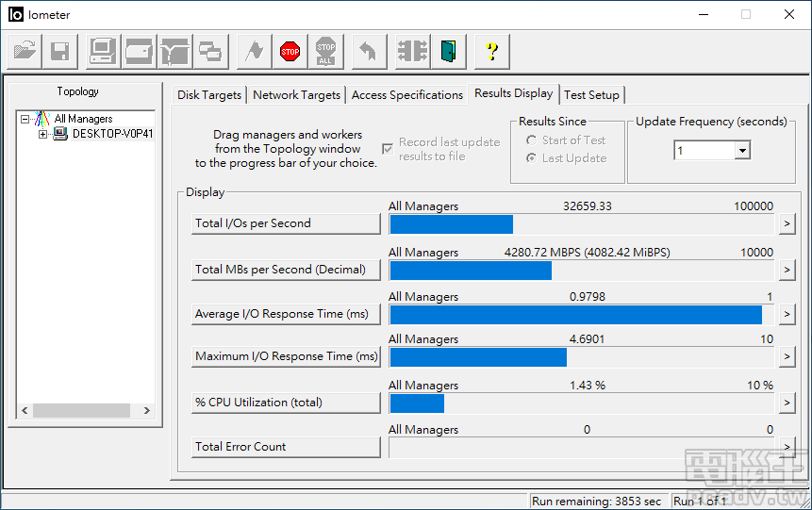
Task: Click Total MBs per Second progress bar
Action: (x=582, y=271)
